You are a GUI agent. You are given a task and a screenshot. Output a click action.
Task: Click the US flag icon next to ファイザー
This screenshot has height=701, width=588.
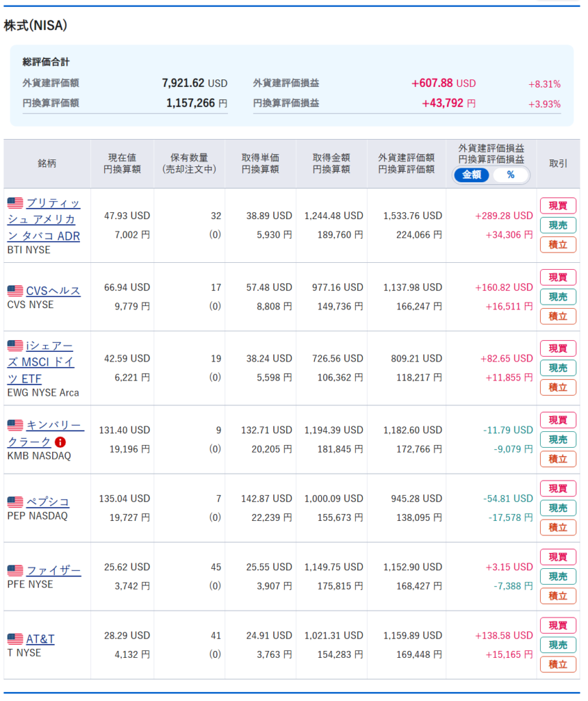tap(15, 570)
